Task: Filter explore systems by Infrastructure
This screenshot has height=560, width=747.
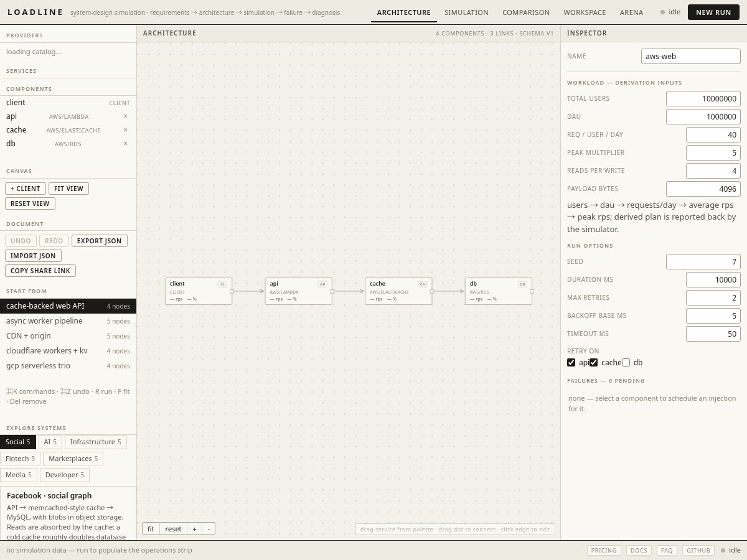Action: tap(96, 442)
